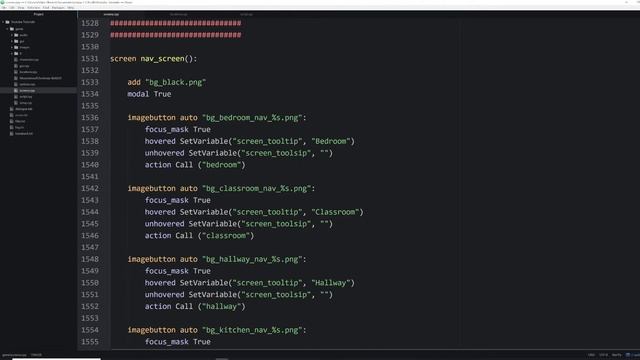Collapse the game folder arrow
The width and height of the screenshot is (640, 360).
7,29
